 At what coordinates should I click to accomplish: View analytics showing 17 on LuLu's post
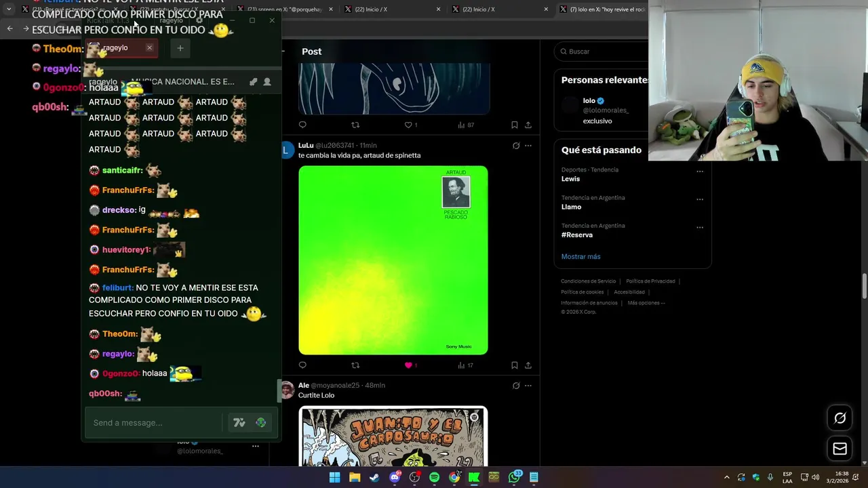(466, 365)
